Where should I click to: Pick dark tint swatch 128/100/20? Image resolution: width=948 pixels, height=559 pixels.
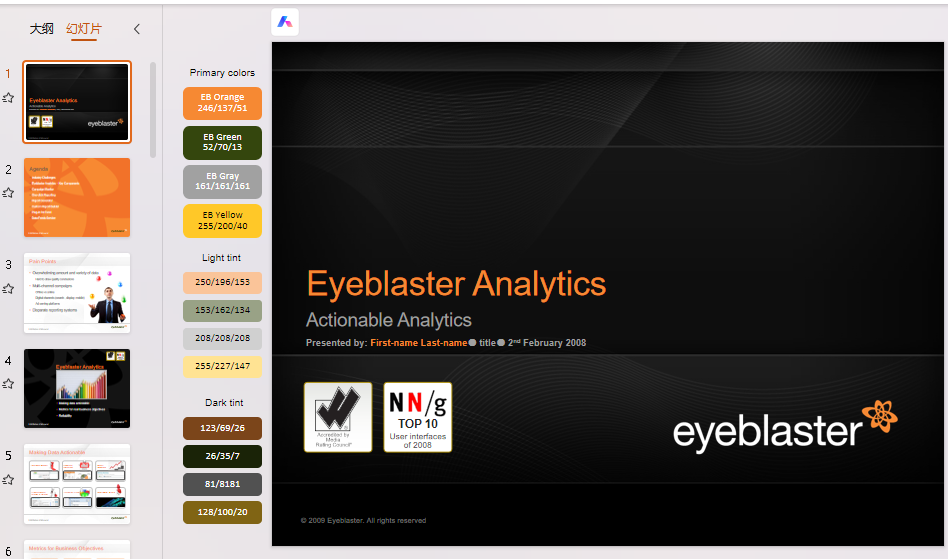tap(222, 512)
